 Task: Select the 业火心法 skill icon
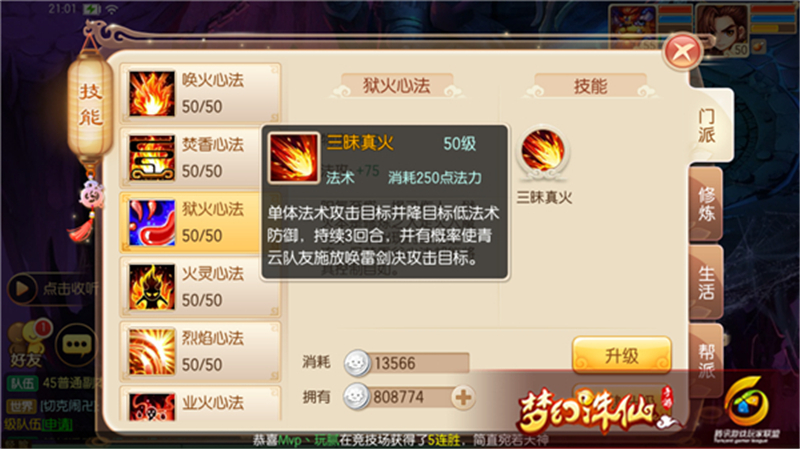coord(152,407)
